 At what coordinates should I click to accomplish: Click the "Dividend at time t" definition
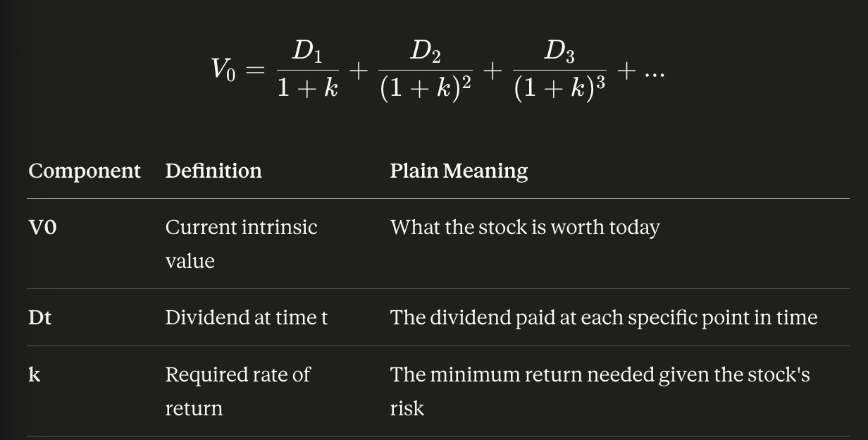point(246,318)
